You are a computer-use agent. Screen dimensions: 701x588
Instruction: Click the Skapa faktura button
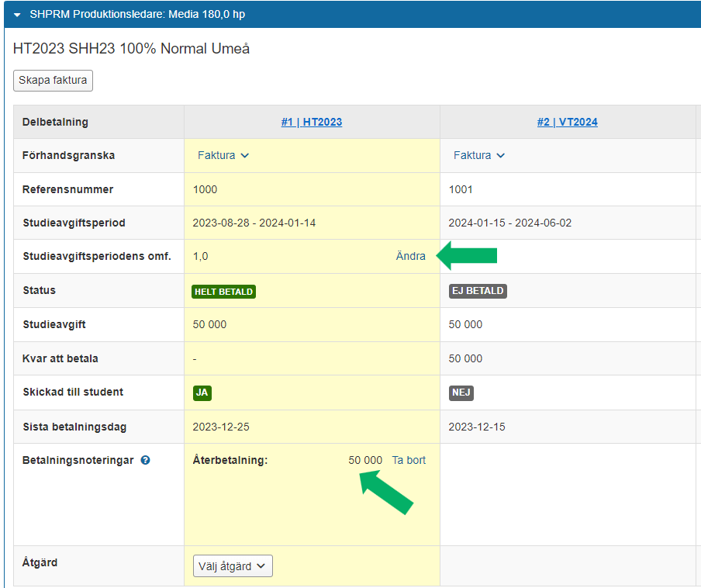pyautogui.click(x=54, y=81)
